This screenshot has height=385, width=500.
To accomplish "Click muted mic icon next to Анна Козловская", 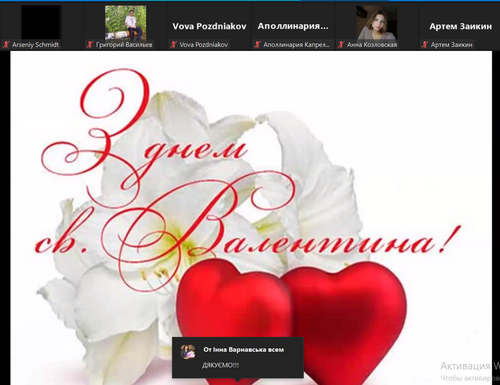I will (x=341, y=44).
